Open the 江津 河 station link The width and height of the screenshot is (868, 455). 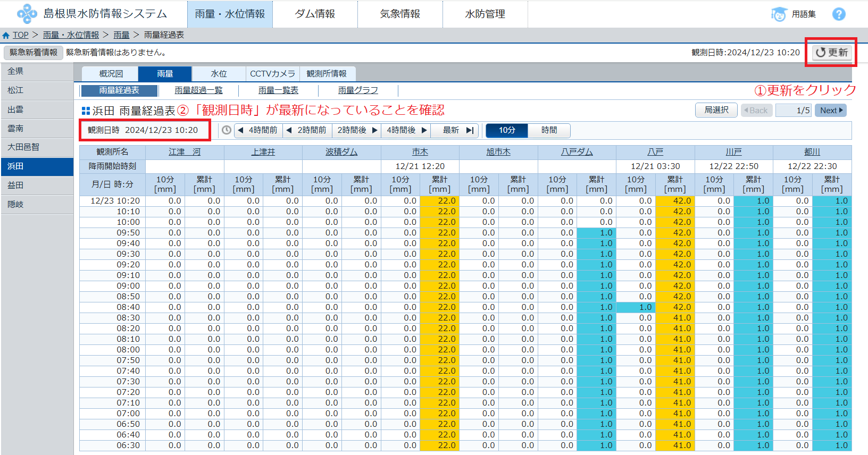pyautogui.click(x=185, y=152)
